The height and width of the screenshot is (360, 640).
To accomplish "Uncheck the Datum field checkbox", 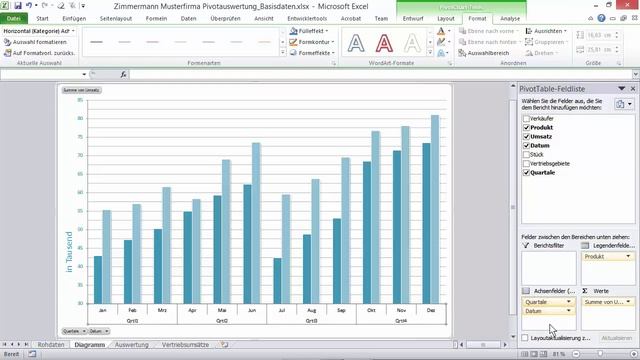I will (526, 146).
